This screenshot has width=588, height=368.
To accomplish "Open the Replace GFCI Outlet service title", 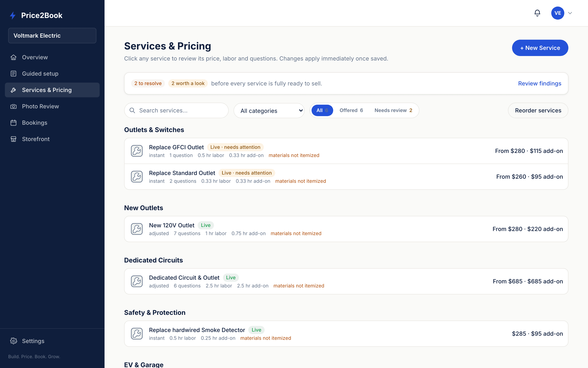I will pos(176,147).
